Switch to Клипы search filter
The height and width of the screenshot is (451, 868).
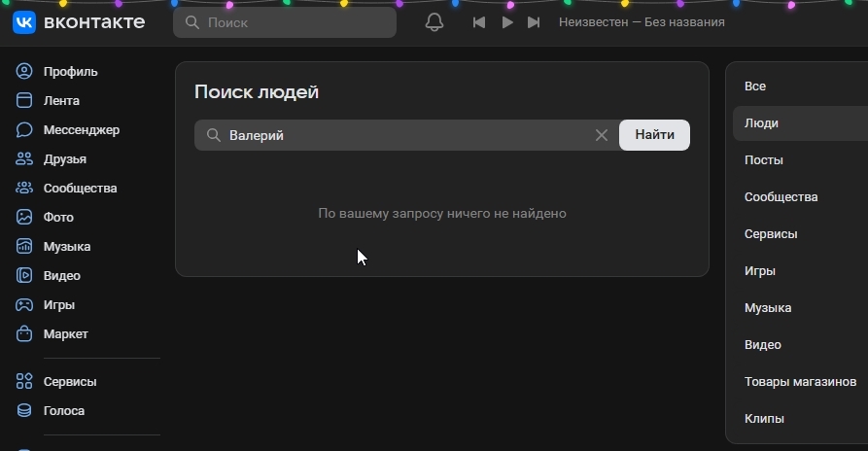764,419
